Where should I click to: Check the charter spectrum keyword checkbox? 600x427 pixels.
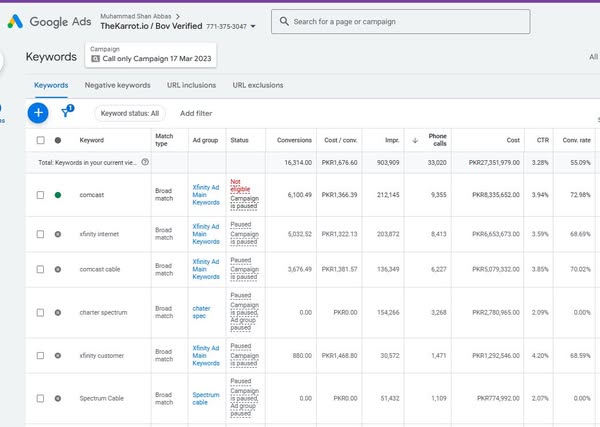tap(40, 313)
